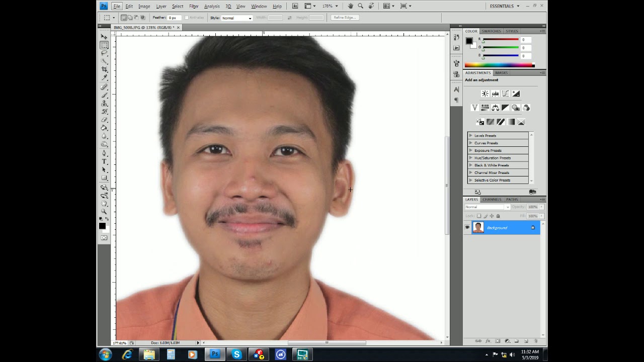Expand Hue/Saturation Presets
Viewport: 644px width, 362px height.
pos(471,158)
